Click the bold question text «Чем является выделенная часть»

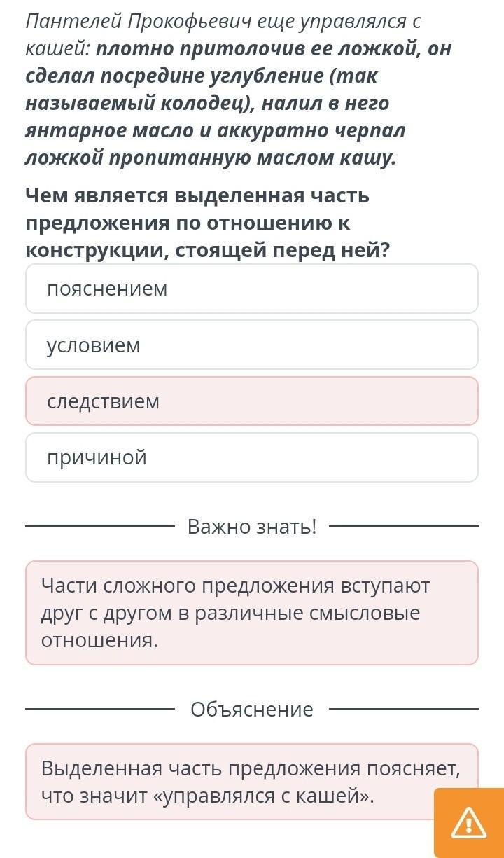point(197,195)
